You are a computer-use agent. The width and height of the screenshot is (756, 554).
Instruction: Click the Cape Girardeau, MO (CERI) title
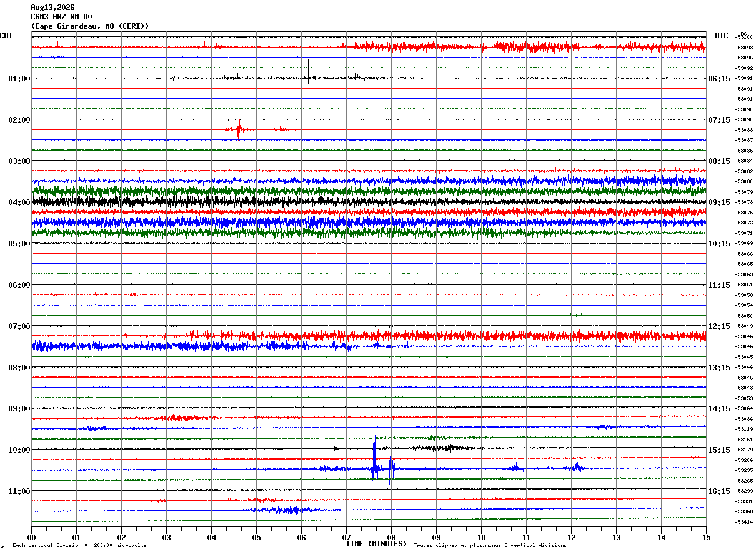pos(90,26)
